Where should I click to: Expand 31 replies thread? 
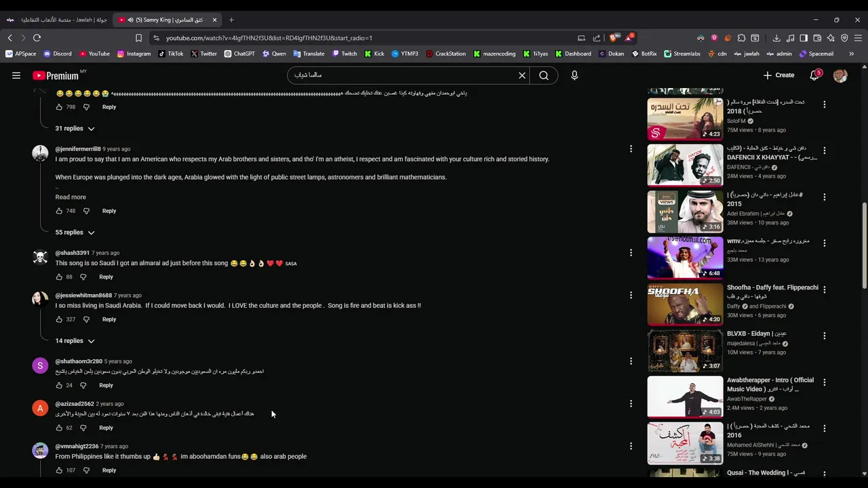tap(75, 128)
